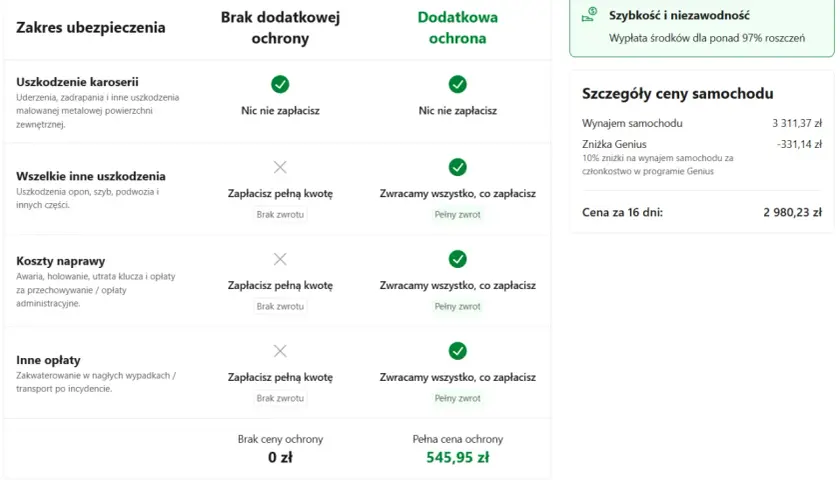Click the X icon in Koszty naprawy row
The image size is (840, 480).
(280, 259)
